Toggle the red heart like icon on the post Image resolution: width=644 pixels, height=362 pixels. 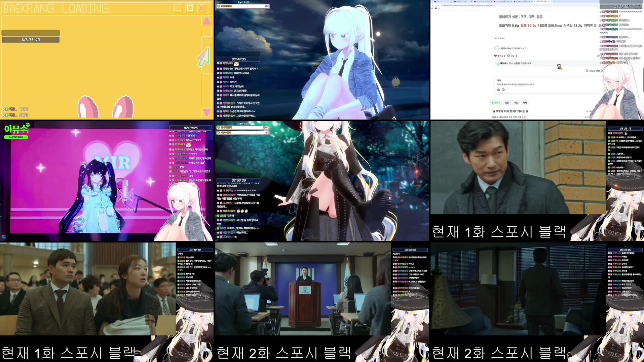pyautogui.click(x=495, y=56)
